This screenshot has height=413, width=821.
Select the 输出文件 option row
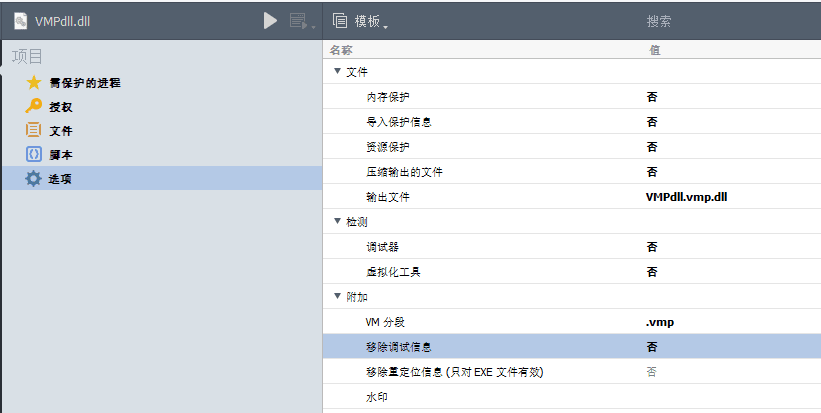point(572,197)
